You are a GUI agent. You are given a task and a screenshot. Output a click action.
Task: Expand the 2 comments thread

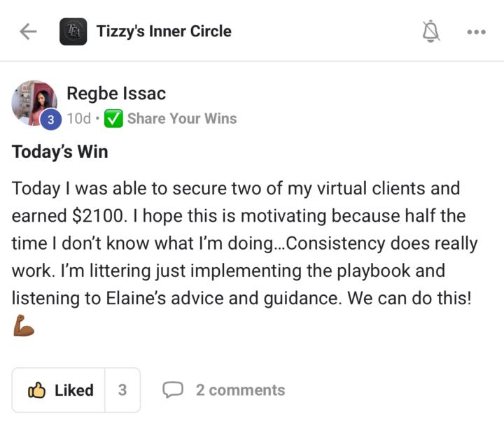(x=240, y=390)
